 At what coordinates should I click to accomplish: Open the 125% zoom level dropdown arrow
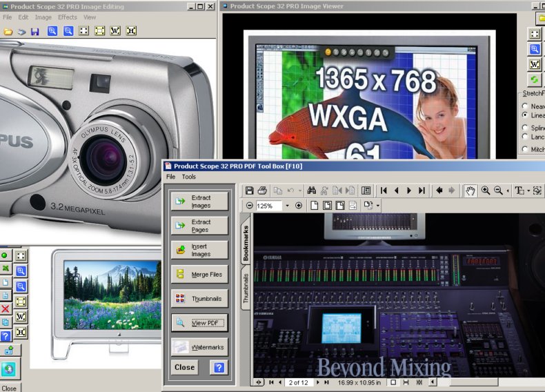point(287,206)
